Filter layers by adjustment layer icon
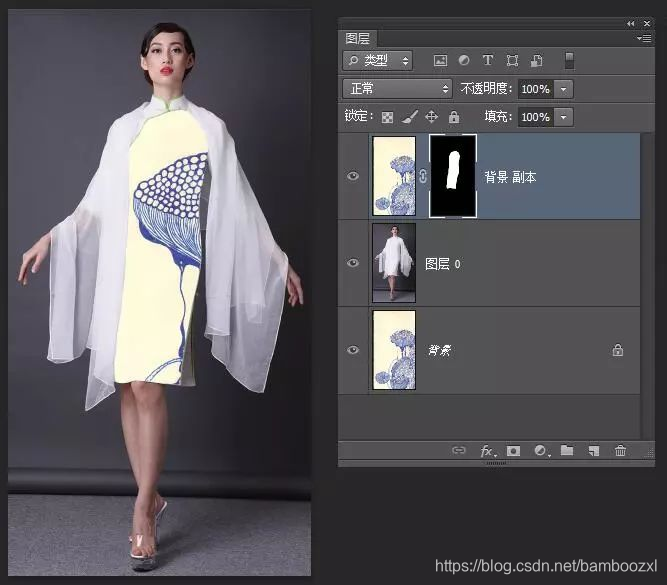Viewport: 667px width, 585px height. (x=464, y=60)
